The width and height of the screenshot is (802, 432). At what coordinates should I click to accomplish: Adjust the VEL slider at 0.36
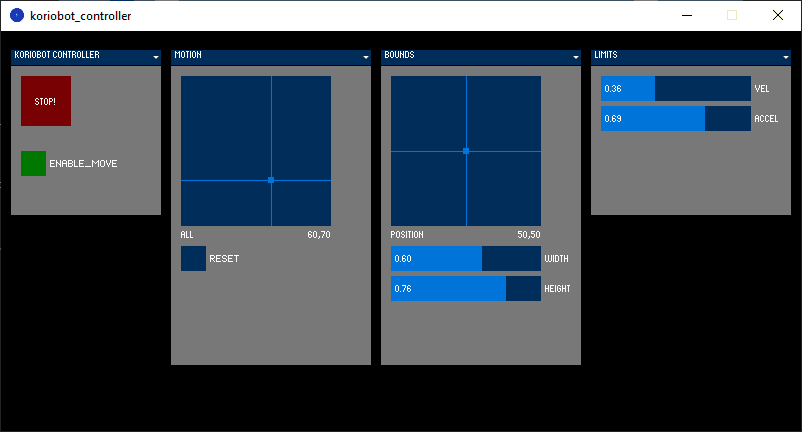click(x=676, y=88)
